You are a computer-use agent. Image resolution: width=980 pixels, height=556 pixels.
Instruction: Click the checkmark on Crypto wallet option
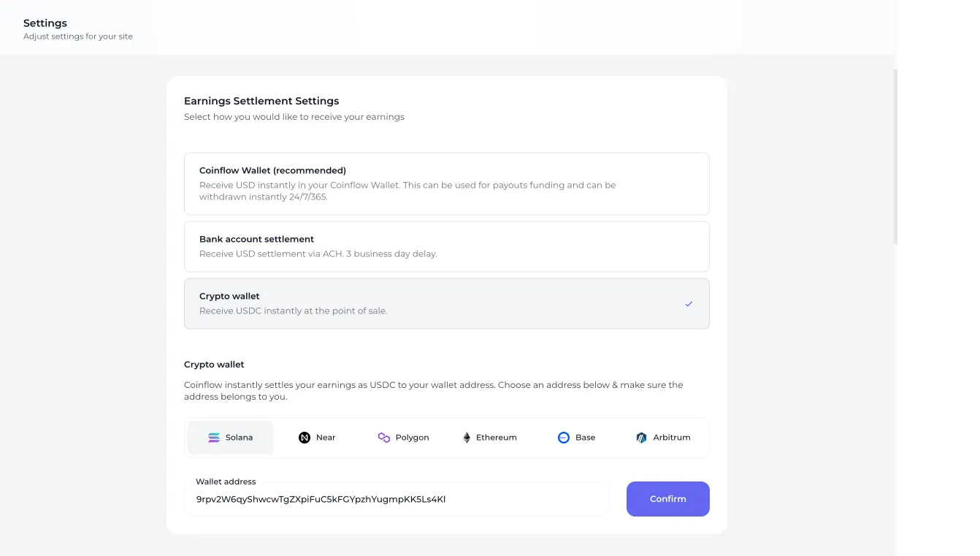tap(689, 304)
